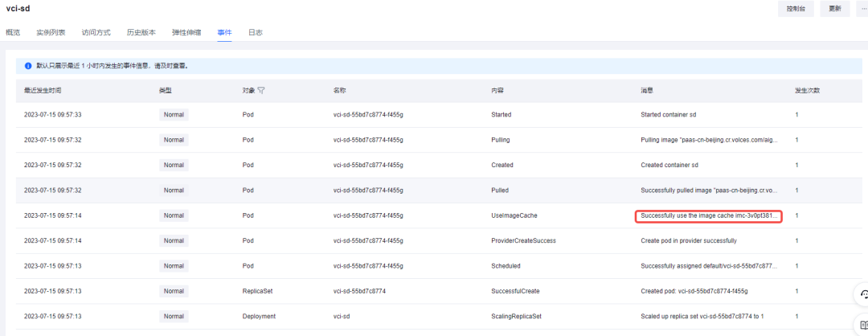Open the documentation book icon
Screen dimensions: 868x336
tap(863, 324)
